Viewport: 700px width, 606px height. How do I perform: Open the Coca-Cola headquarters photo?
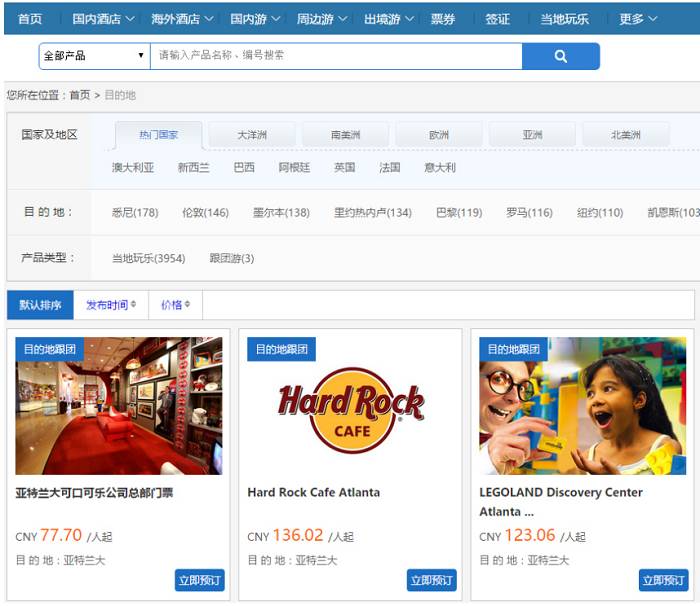coord(119,405)
